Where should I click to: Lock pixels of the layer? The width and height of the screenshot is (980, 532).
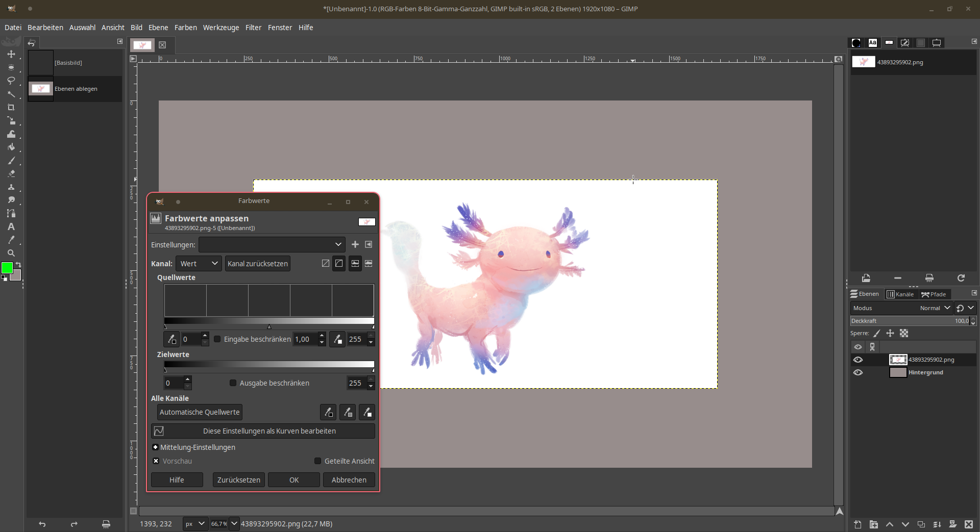click(876, 334)
